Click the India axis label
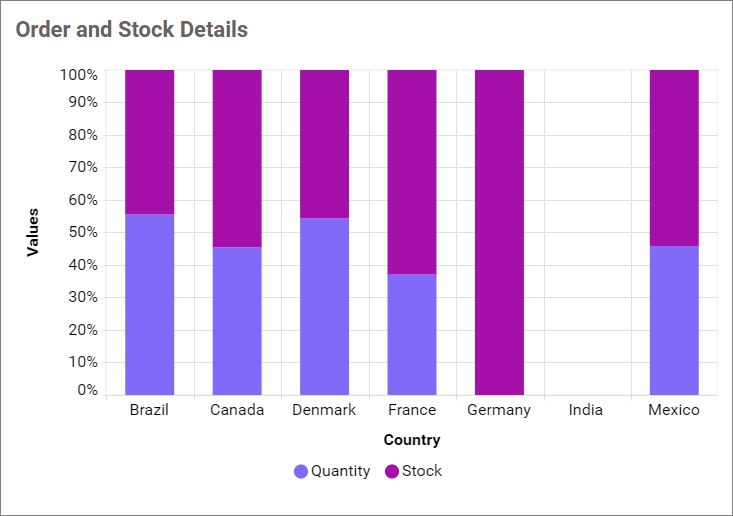 (x=586, y=410)
